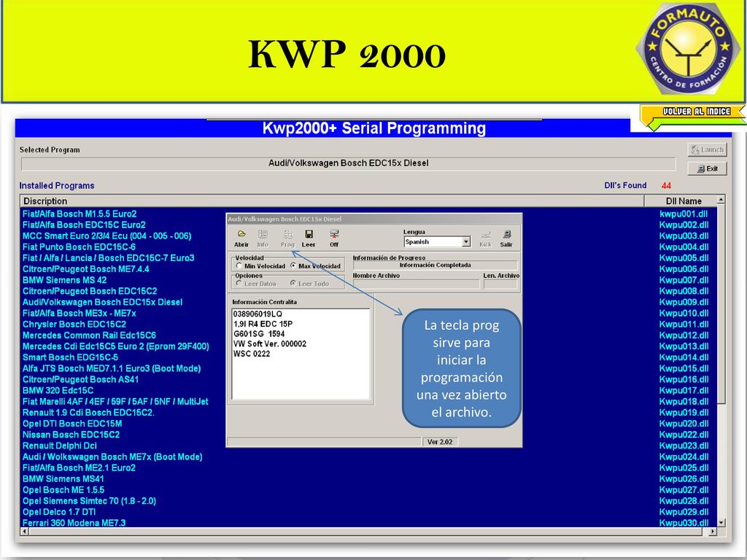
Task: Click the Discription column header
Action: pyautogui.click(x=332, y=201)
